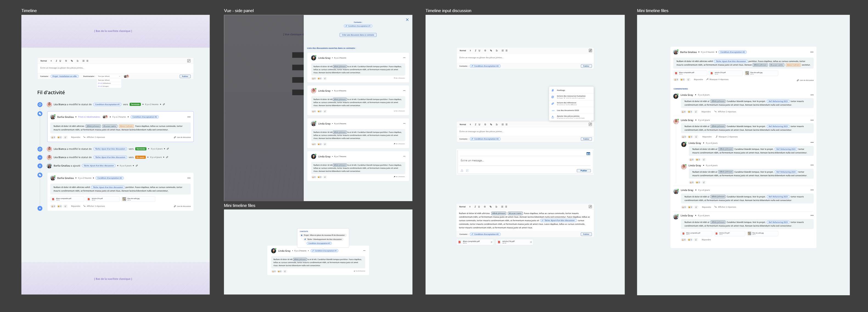Viewport: 868px width, 312px height.
Task: Click orange 'En cours' status badge
Action: [140, 157]
